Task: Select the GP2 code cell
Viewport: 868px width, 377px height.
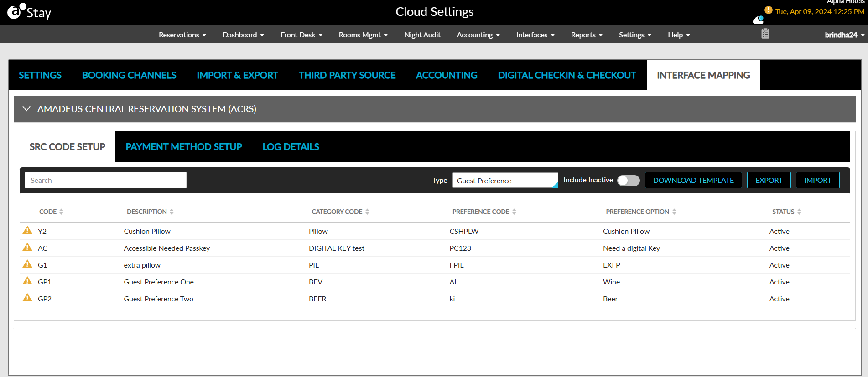Action: tap(45, 299)
